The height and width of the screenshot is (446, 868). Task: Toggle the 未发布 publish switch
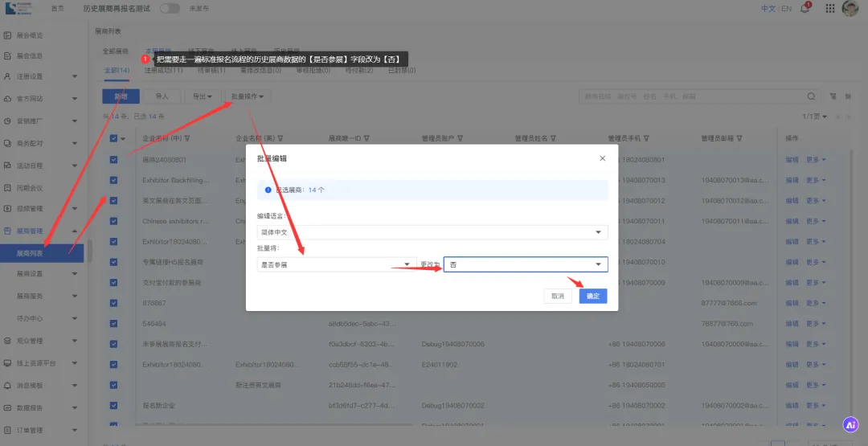170,9
